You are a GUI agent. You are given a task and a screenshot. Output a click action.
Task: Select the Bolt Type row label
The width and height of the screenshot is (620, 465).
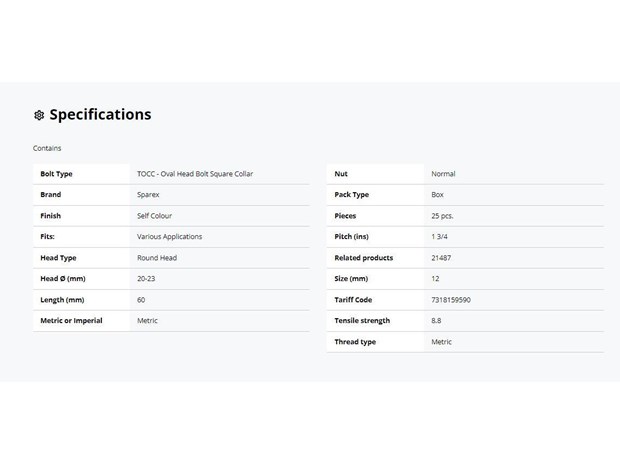57,174
